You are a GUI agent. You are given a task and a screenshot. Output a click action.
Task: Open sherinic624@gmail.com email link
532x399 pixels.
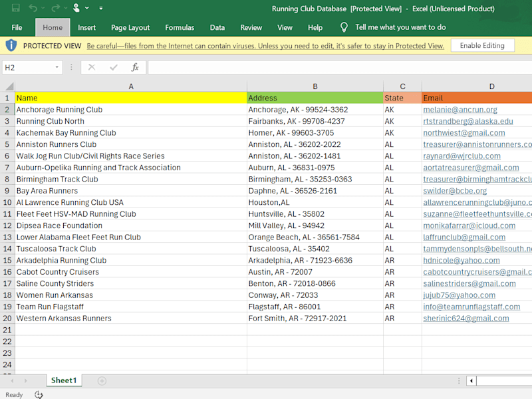tap(466, 319)
